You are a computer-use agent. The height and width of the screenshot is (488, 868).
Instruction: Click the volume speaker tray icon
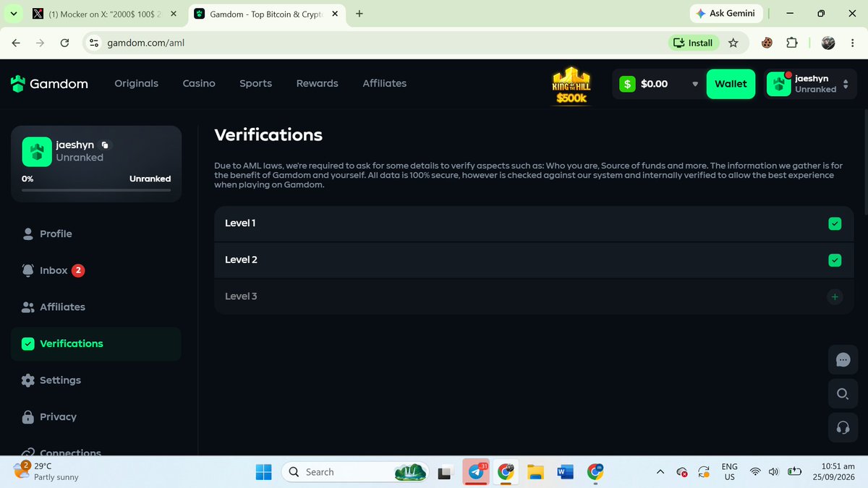tap(773, 472)
